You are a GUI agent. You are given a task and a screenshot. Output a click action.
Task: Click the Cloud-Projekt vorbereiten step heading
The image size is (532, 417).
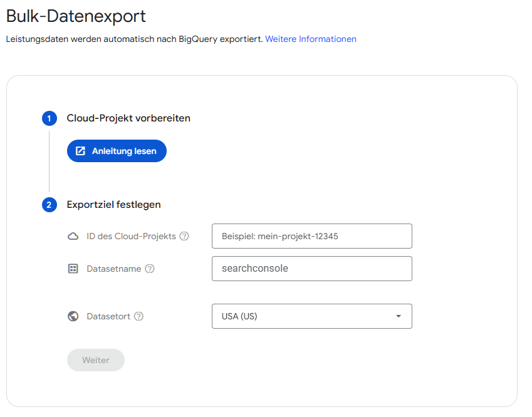[128, 118]
